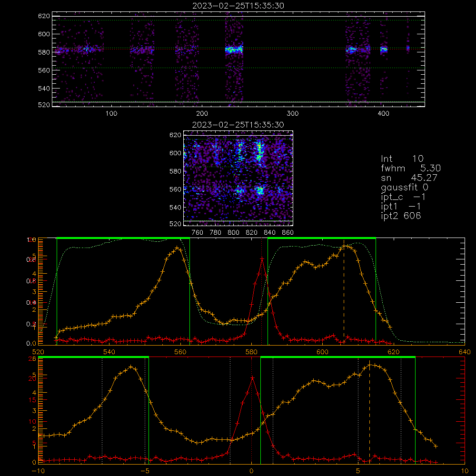Viewport: 476px width, 476px height.
Task: Click the orange curve peak near 559 in the third plot
Action: click(x=177, y=248)
